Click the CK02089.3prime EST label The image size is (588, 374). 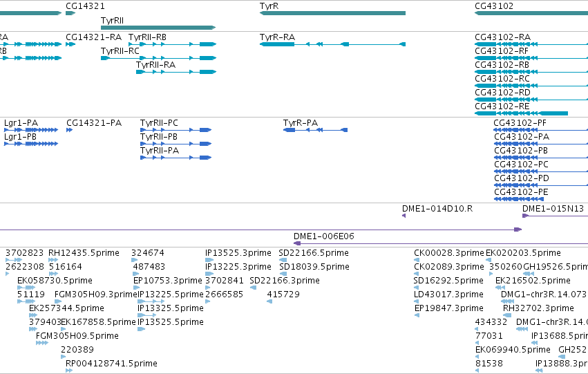(449, 267)
